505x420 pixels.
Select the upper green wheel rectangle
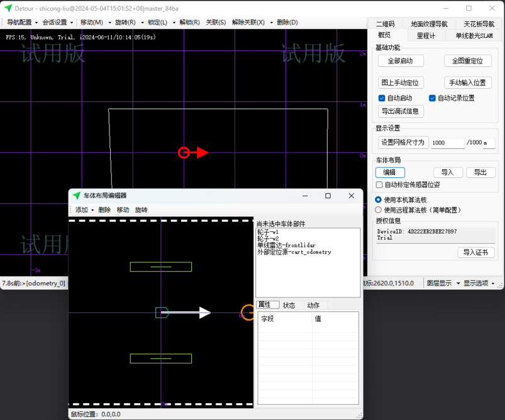click(160, 267)
